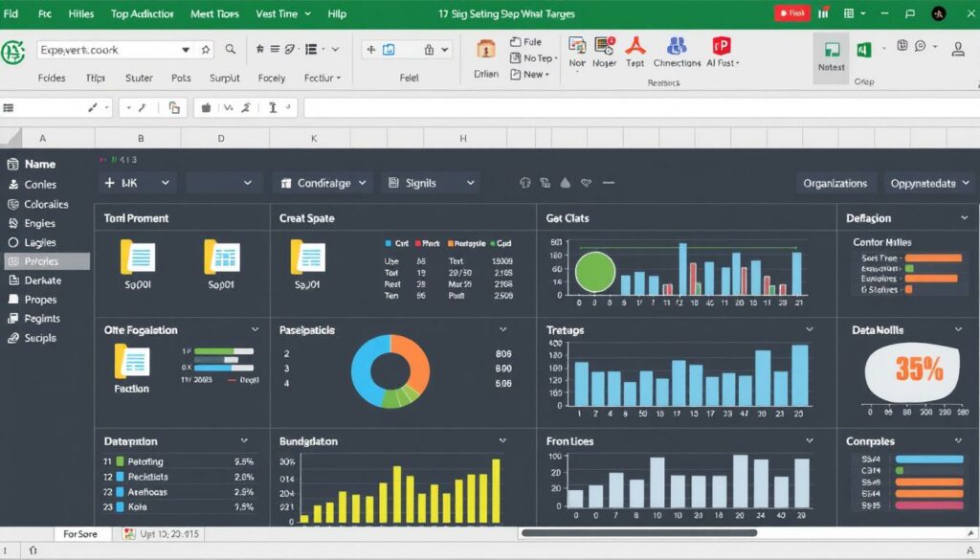Select Conles in the left sidebar
The width and height of the screenshot is (980, 560).
pyautogui.click(x=40, y=185)
